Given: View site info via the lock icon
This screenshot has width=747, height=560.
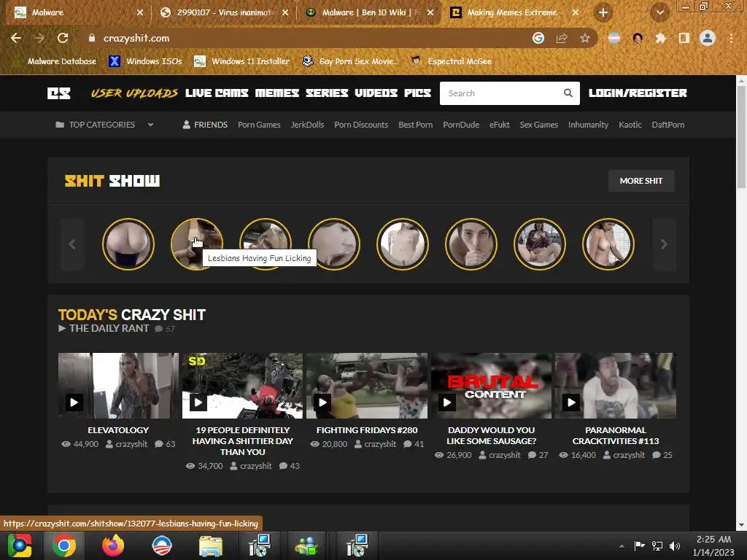Looking at the screenshot, I should click(91, 38).
